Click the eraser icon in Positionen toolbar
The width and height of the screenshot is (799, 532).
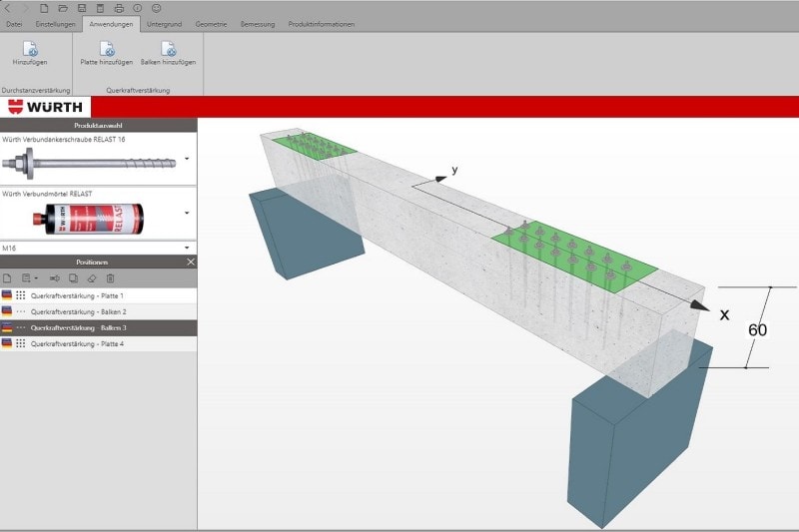coord(92,278)
